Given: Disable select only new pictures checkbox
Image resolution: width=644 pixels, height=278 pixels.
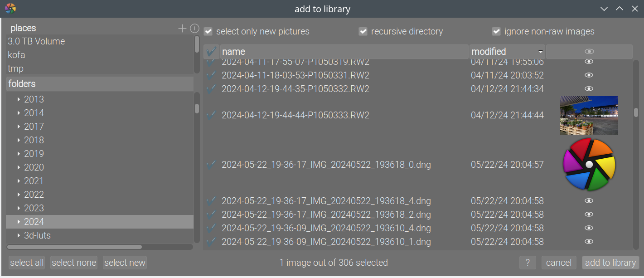Looking at the screenshot, I should (x=208, y=31).
